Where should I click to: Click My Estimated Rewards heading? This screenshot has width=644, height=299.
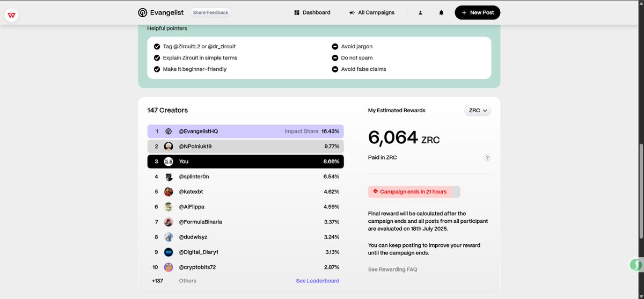click(397, 110)
